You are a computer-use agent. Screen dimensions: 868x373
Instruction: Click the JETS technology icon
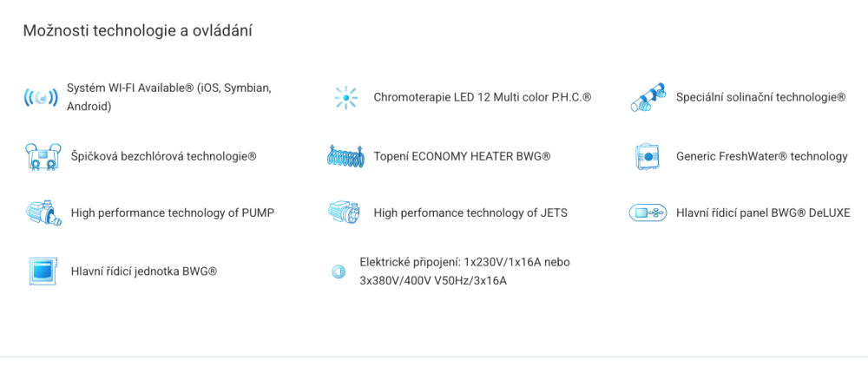tap(346, 213)
